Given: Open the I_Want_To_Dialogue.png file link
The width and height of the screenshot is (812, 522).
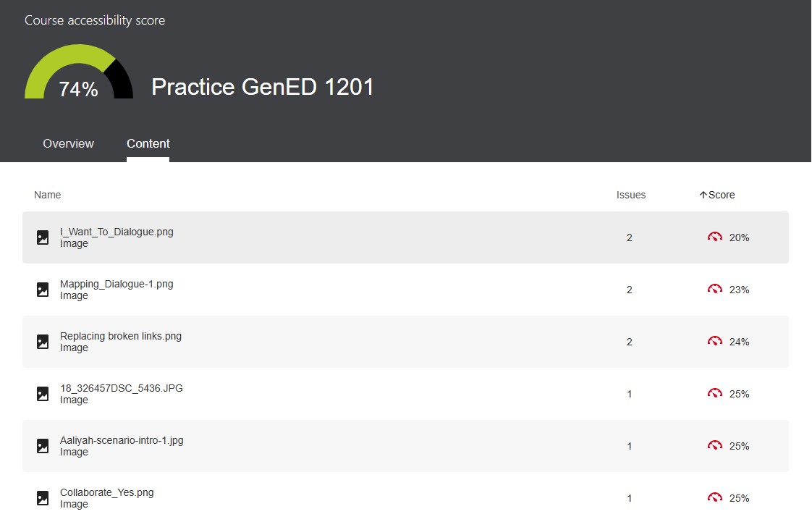Looking at the screenshot, I should click(117, 232).
